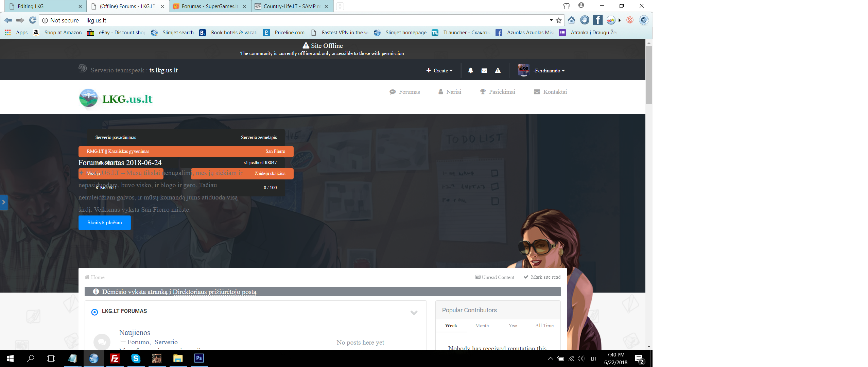
Task: Open the reports warning triangle icon
Action: pyautogui.click(x=498, y=70)
